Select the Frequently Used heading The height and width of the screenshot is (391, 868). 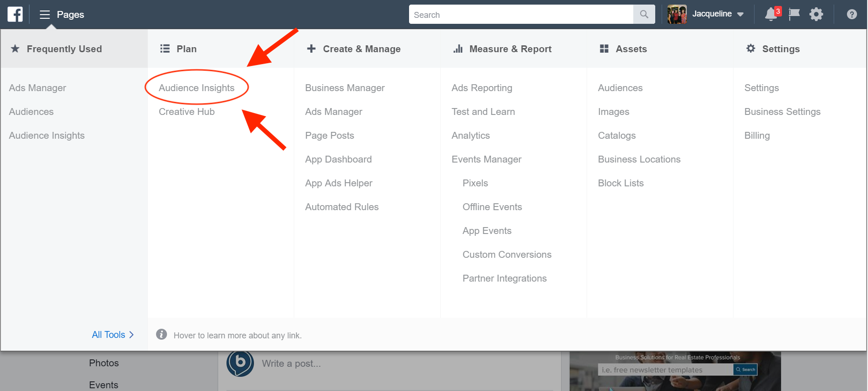click(x=65, y=49)
